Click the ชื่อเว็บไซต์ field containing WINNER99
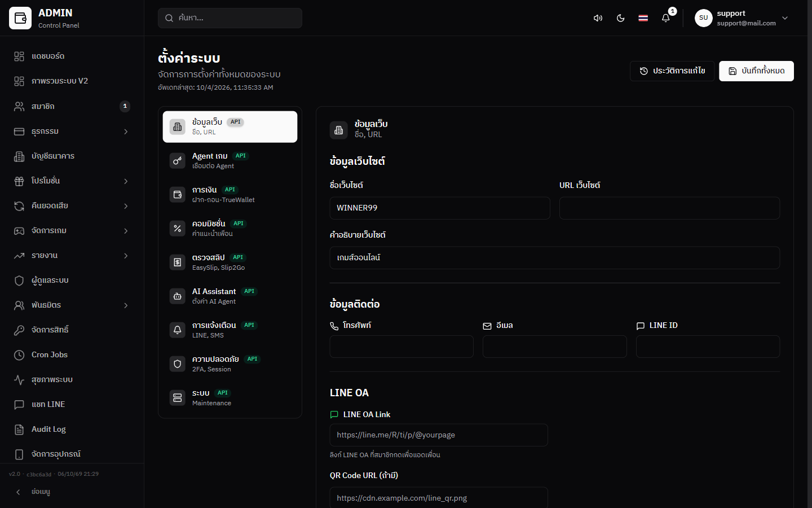The height and width of the screenshot is (508, 812). [440, 208]
